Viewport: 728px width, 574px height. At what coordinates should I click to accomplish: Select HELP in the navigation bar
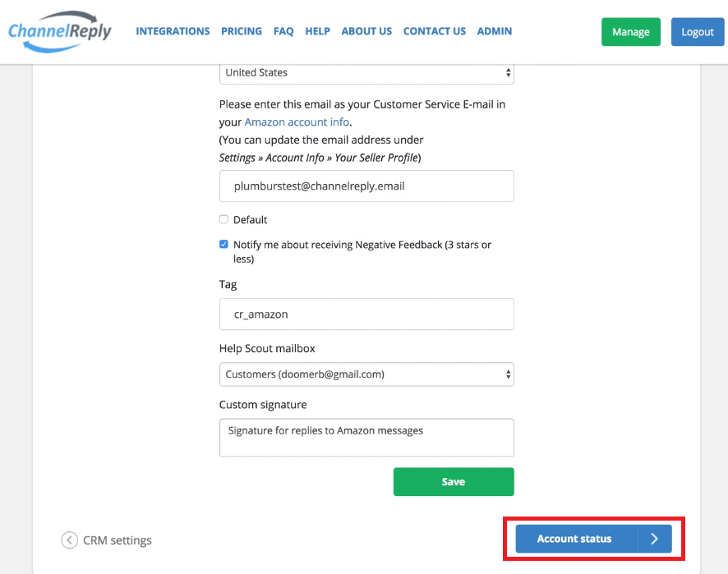pos(317,31)
